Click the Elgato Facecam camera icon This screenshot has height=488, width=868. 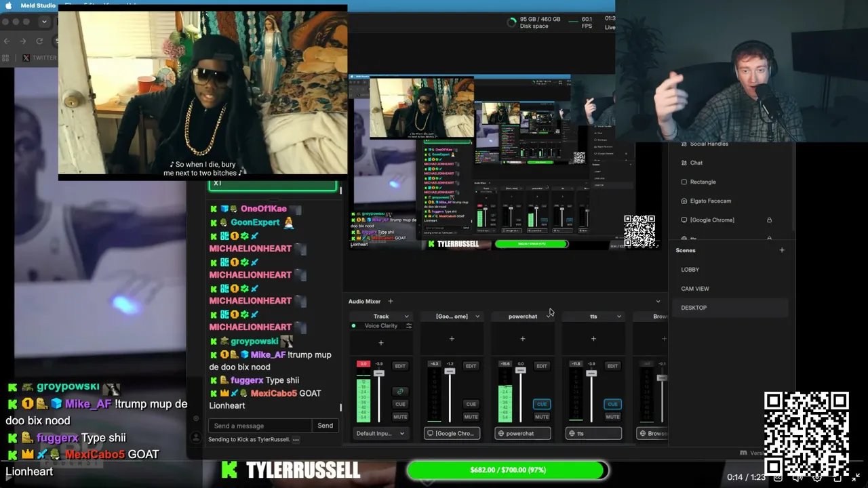[x=684, y=201]
